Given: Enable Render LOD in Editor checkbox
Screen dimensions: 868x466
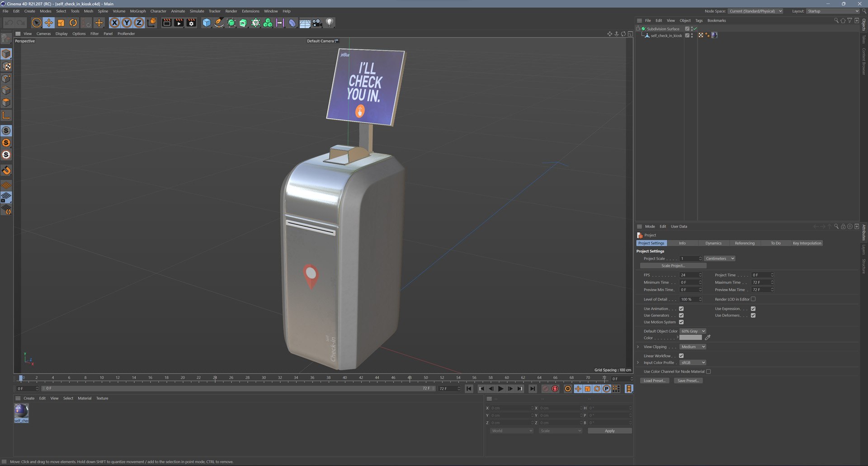Looking at the screenshot, I should [x=753, y=299].
